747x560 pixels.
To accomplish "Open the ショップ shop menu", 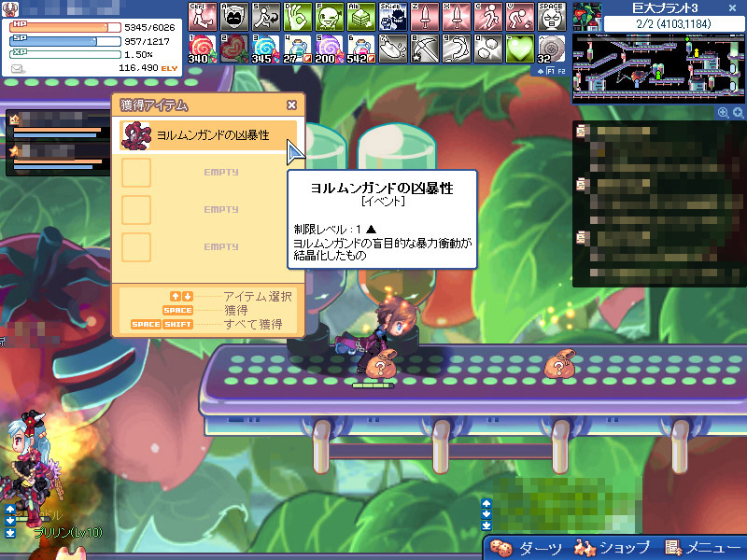I will [x=613, y=548].
